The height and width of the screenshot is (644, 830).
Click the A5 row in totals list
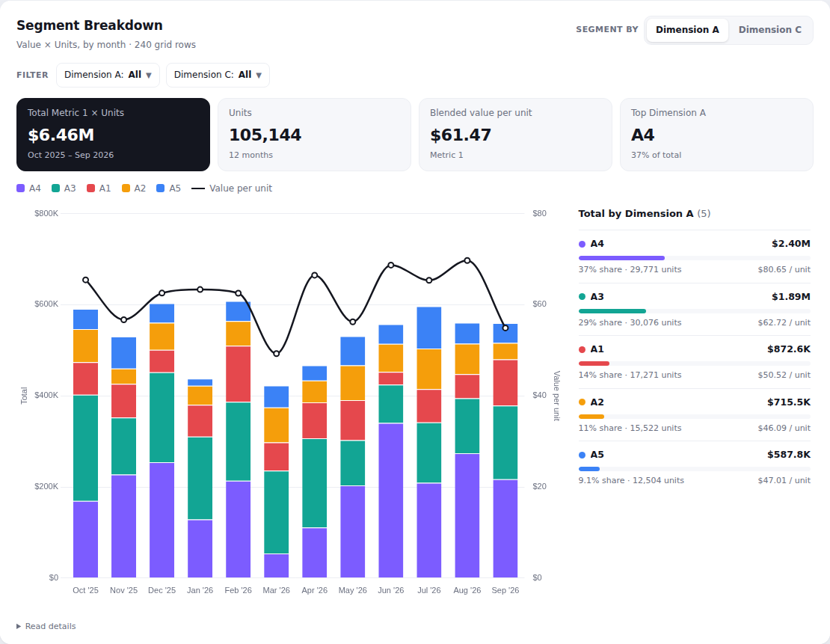[x=695, y=467]
